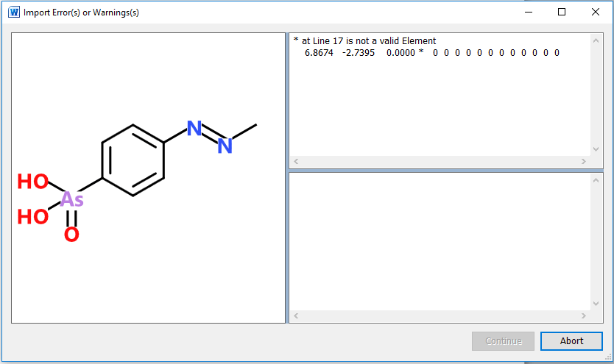This screenshot has width=614, height=364.
Task: Minimize the Import Errors dialog
Action: pos(529,13)
